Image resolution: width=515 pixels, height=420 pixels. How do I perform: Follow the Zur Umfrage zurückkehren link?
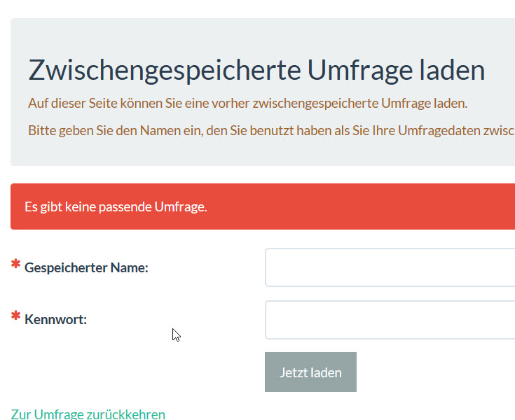click(88, 414)
